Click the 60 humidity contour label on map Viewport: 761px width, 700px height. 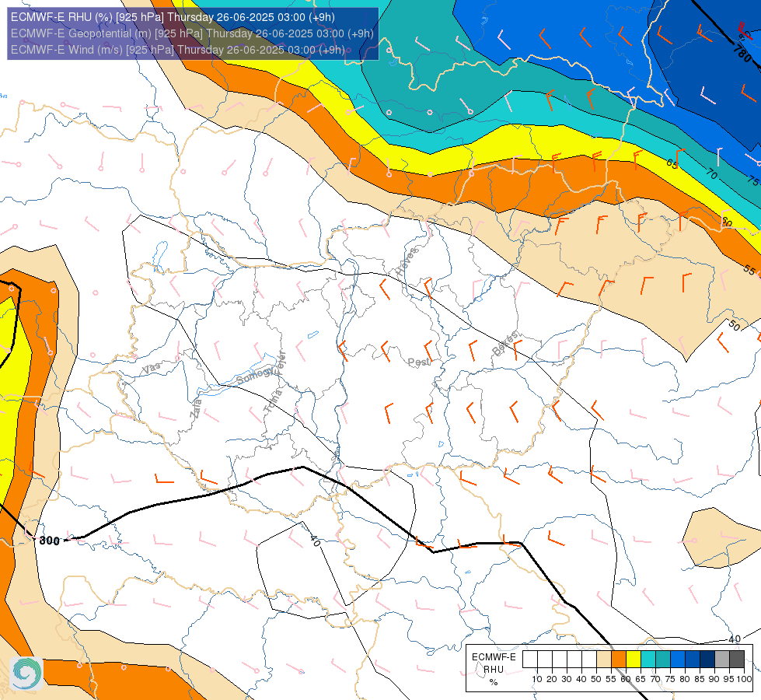[726, 222]
